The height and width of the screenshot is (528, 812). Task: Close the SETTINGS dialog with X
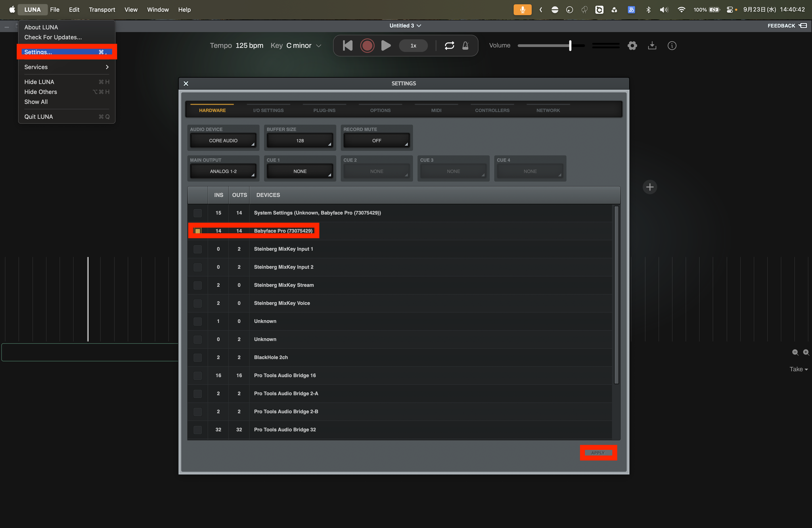pyautogui.click(x=186, y=83)
